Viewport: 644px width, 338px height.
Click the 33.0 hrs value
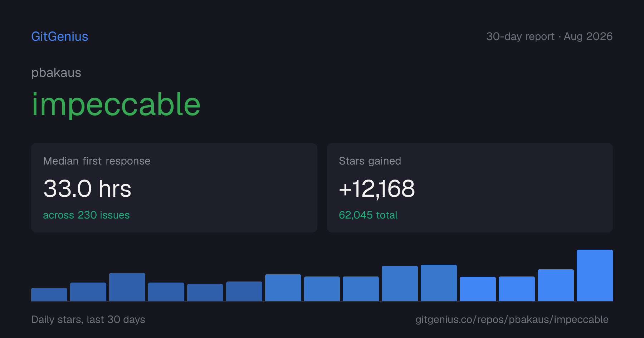point(87,189)
